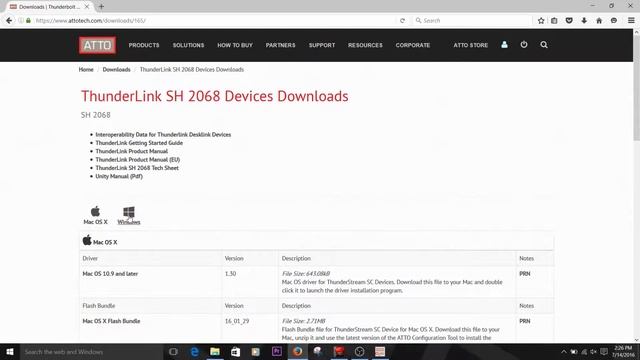Viewport: 640px width, 360px height.
Task: Open Task View on taskbar
Action: point(173,352)
